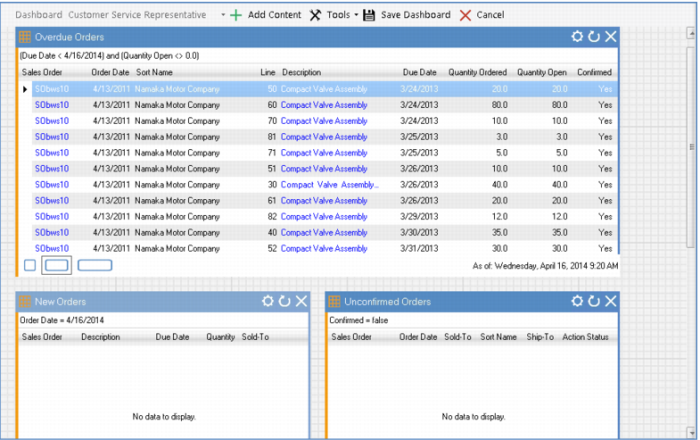Select due date 3/30/2013 cell

[419, 232]
